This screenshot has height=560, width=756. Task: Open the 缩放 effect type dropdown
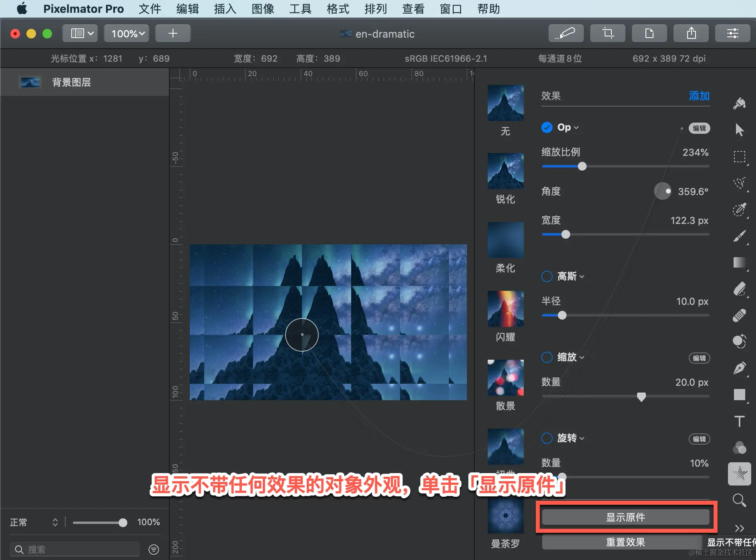(571, 357)
